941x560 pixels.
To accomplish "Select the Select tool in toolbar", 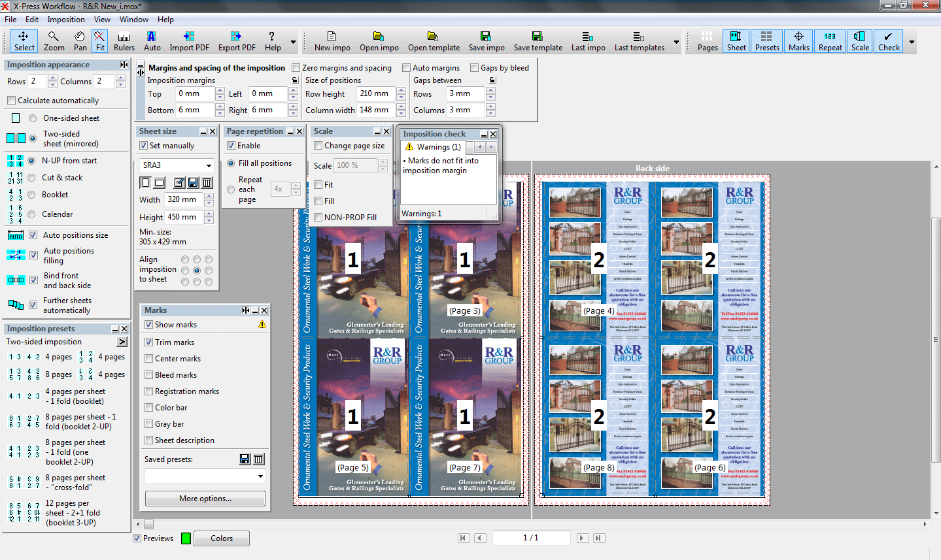I will click(24, 41).
